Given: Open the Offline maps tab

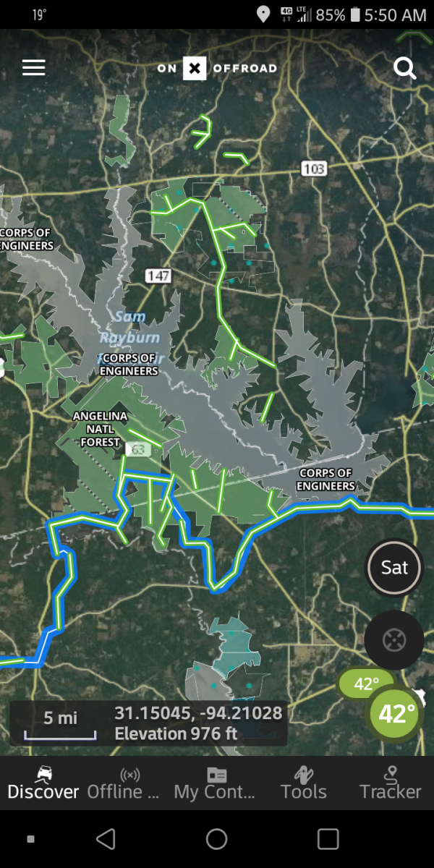Looking at the screenshot, I should (129, 783).
